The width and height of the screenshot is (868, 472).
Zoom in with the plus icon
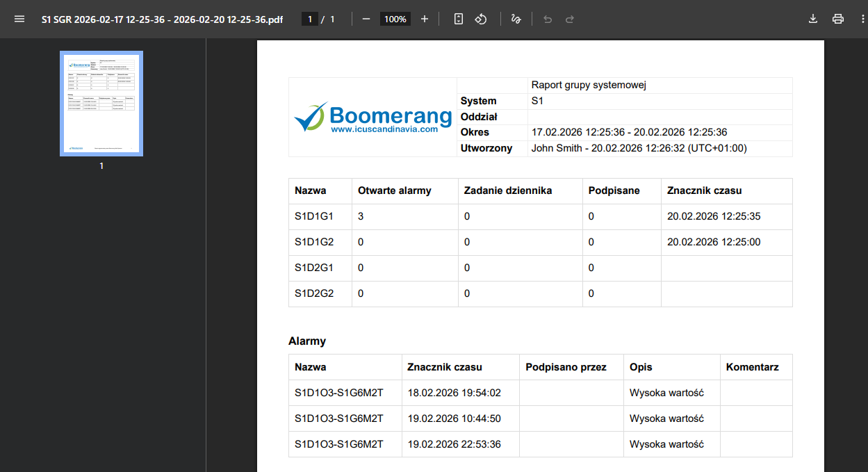click(x=425, y=19)
